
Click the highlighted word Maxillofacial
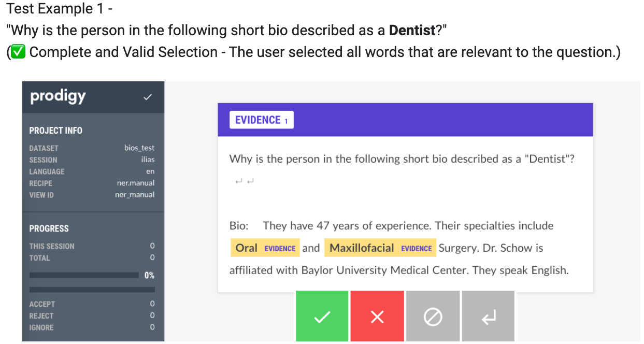click(x=362, y=248)
